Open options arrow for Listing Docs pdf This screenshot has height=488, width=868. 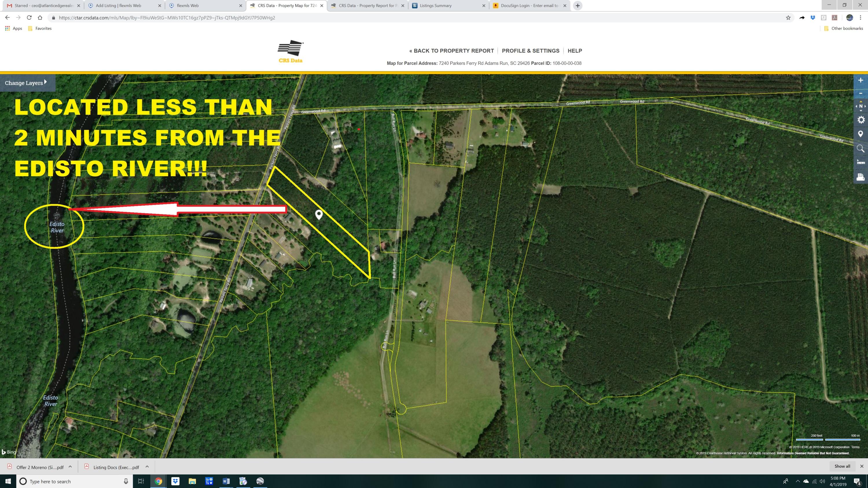click(x=147, y=466)
